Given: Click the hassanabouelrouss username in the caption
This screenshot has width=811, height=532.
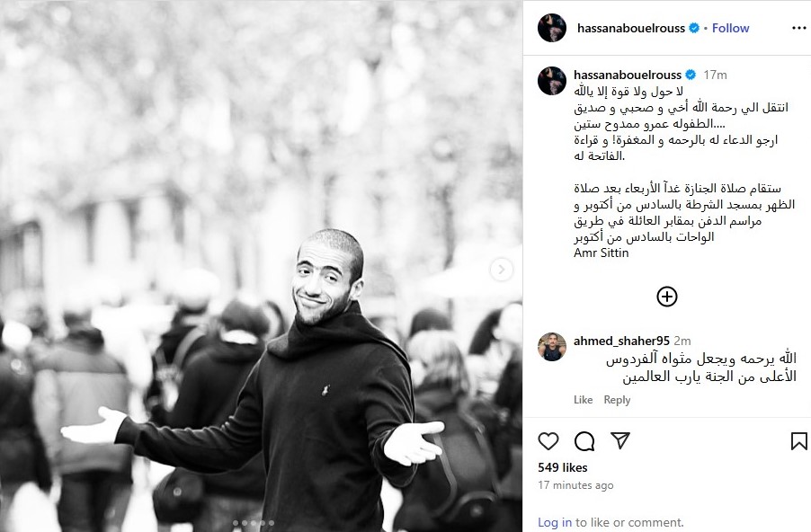Looking at the screenshot, I should (x=628, y=75).
